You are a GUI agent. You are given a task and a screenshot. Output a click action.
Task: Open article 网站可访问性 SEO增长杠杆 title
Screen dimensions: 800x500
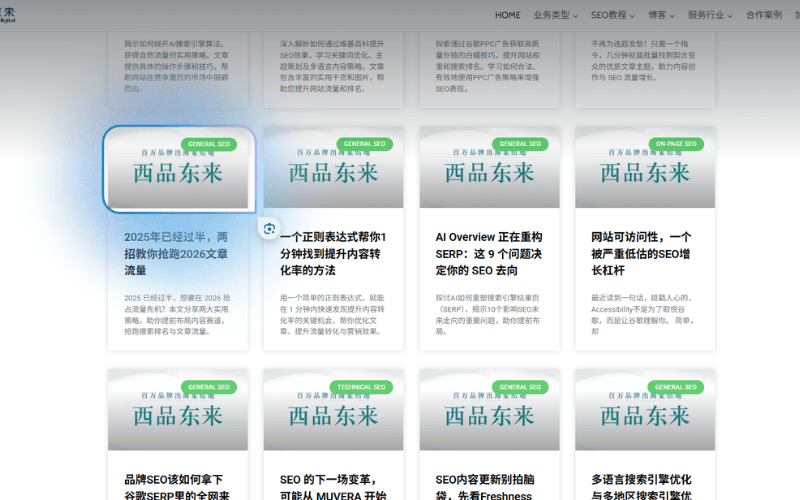point(641,254)
